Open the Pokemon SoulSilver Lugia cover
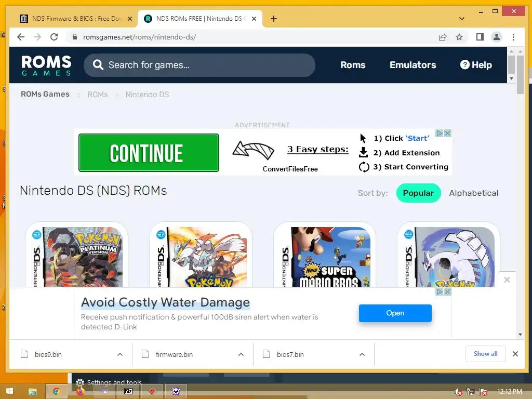The height and width of the screenshot is (399, 532). [x=448, y=257]
